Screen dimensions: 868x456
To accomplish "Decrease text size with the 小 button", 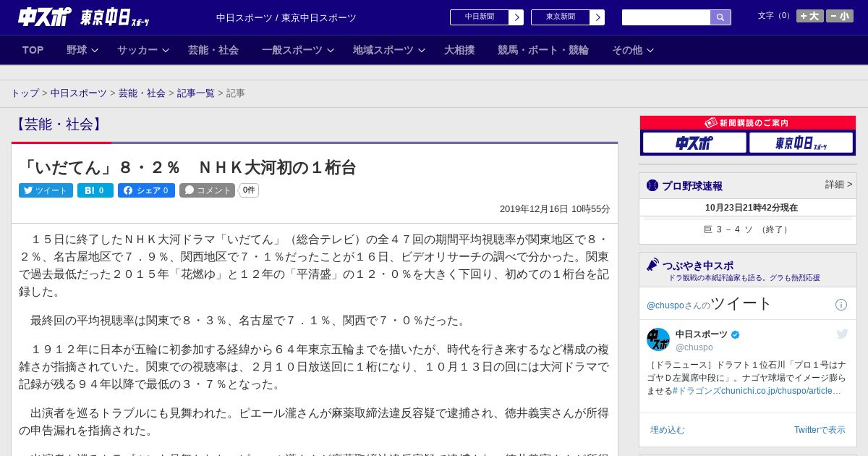I will point(840,16).
